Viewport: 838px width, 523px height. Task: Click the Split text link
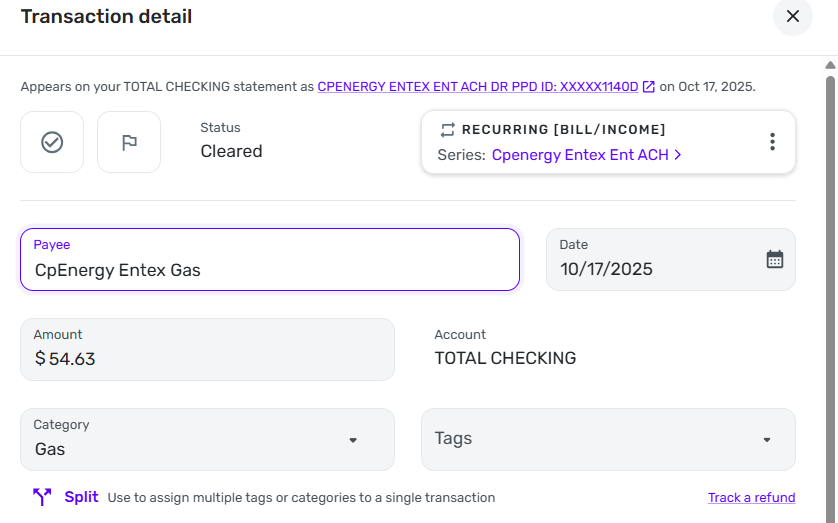point(81,497)
